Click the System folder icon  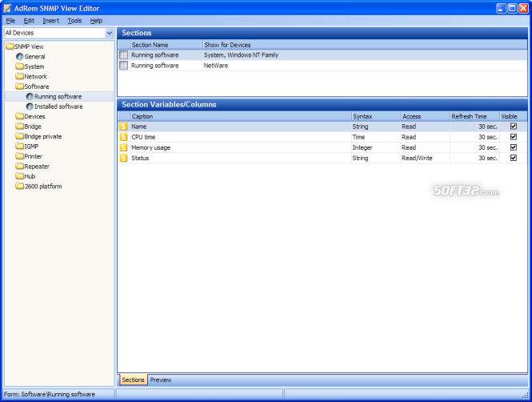(20, 66)
